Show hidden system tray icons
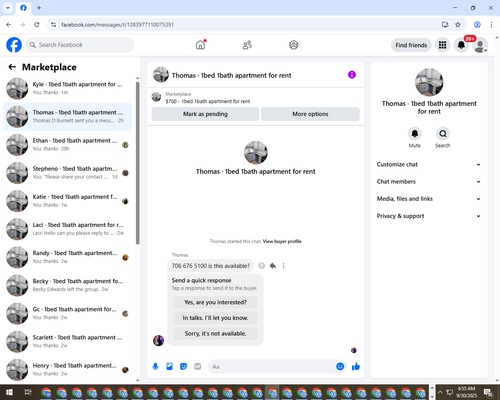Screen dimensions: 500x400 coord(440,392)
